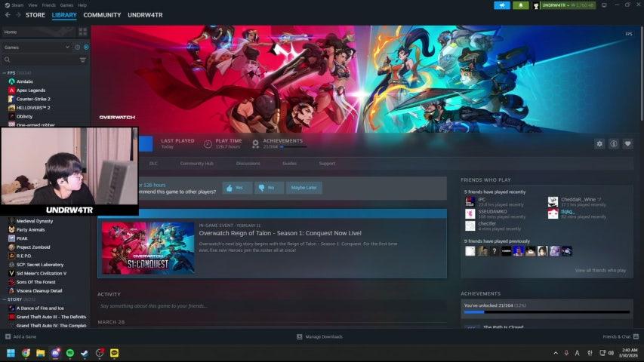Open the Games menu
Viewport: 644px width, 362px height.
click(66, 5)
